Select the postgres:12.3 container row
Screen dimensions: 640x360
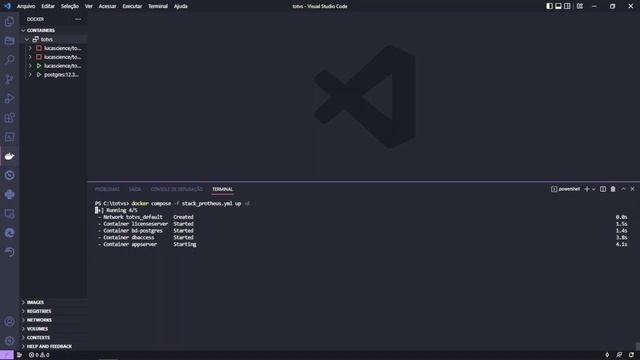pyautogui.click(x=53, y=75)
